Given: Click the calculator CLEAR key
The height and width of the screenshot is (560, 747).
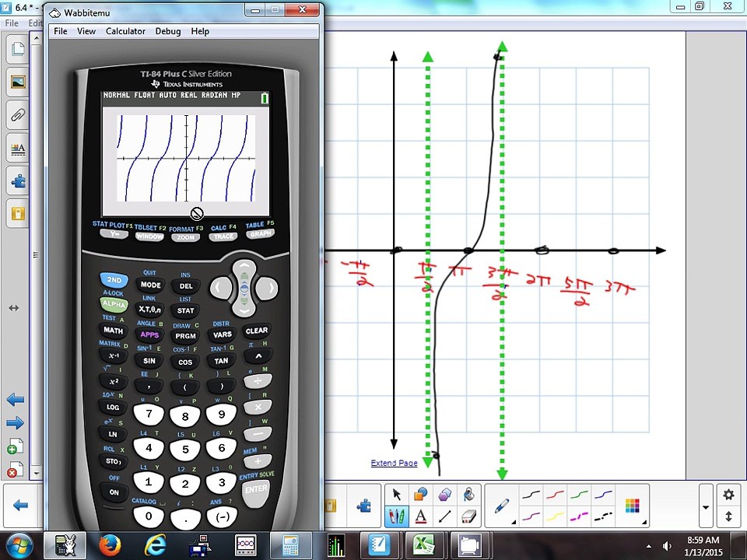Looking at the screenshot, I should [x=257, y=331].
